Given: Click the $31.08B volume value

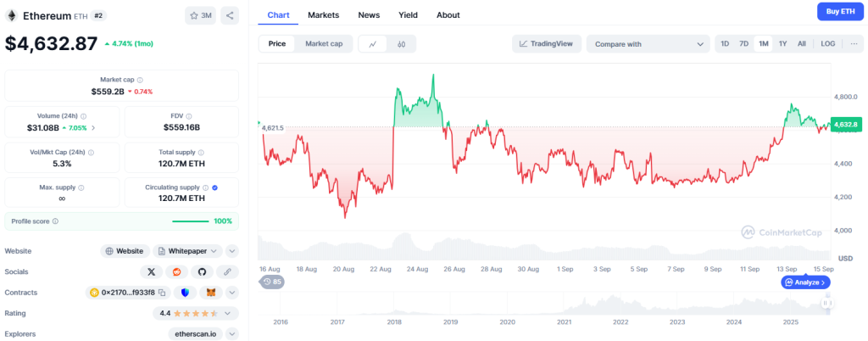Looking at the screenshot, I should pyautogui.click(x=42, y=127).
